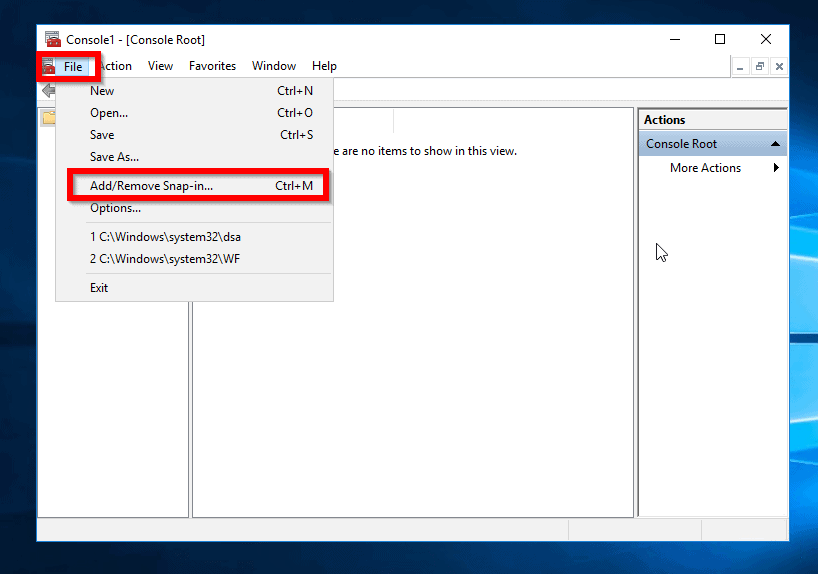
Task: Choose Open... from the File menu
Action: point(194,113)
